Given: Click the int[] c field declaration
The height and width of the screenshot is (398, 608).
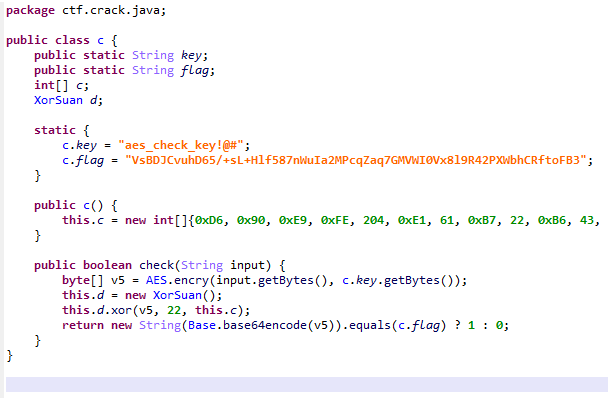Looking at the screenshot, I should coord(61,85).
